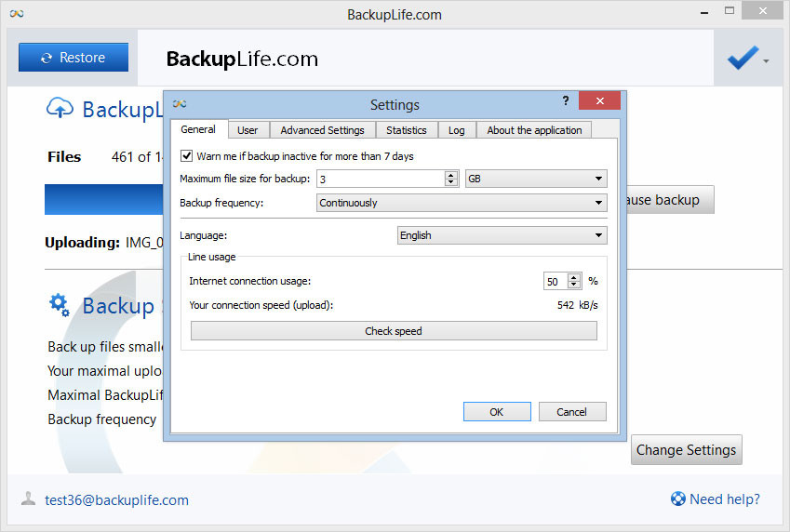Open the Need help? link
The height and width of the screenshot is (532, 790).
click(x=725, y=499)
